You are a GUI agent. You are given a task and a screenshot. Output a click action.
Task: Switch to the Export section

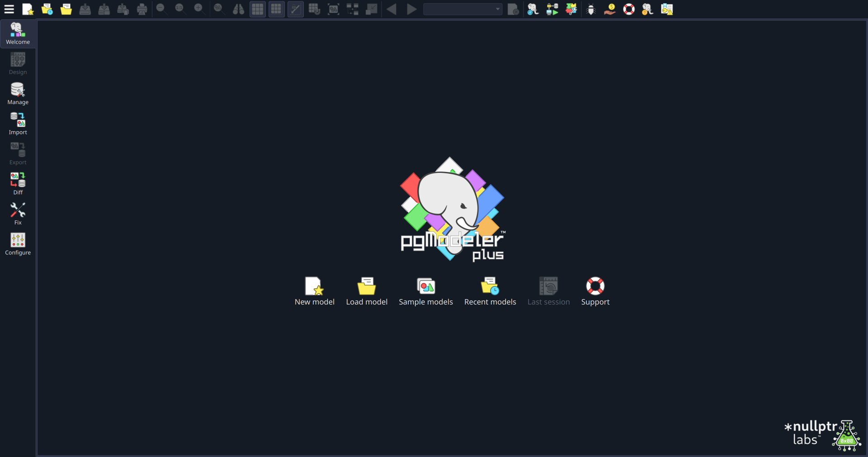coord(18,154)
